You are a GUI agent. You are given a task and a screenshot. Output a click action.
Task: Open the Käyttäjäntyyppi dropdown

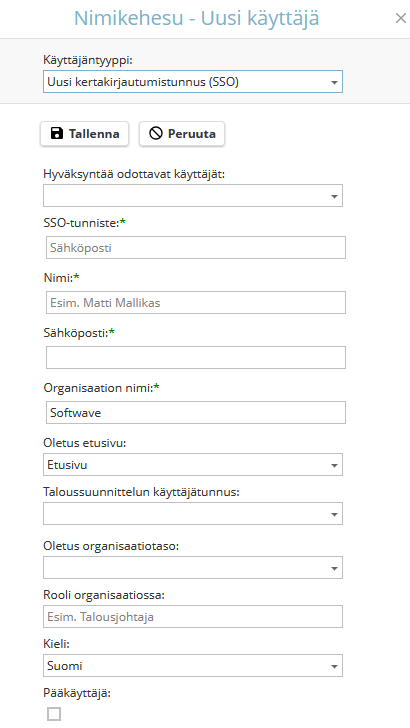click(193, 82)
